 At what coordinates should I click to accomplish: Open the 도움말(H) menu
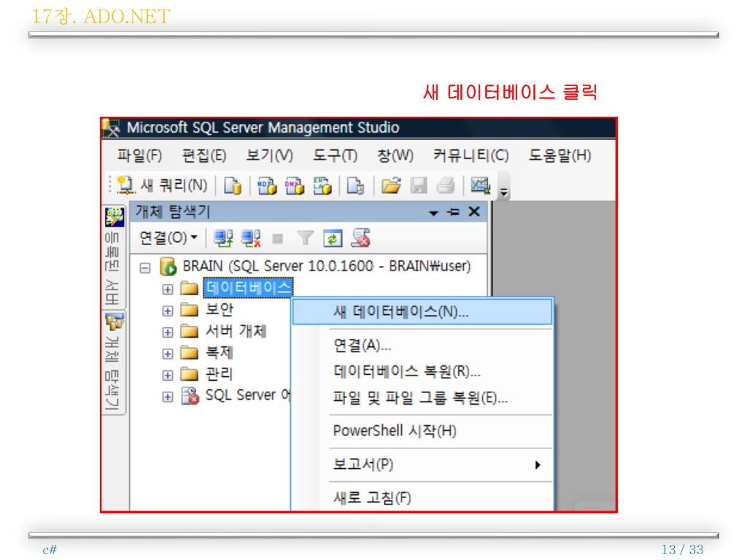click(560, 155)
